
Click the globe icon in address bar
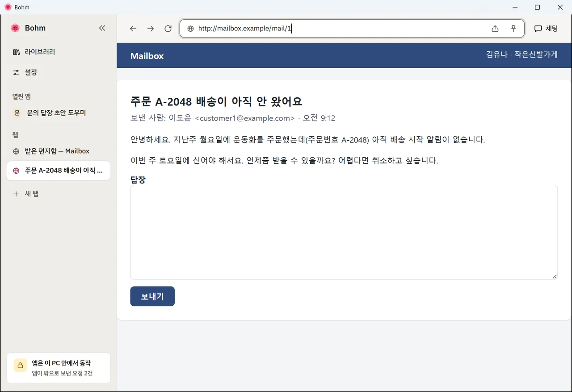pos(190,29)
